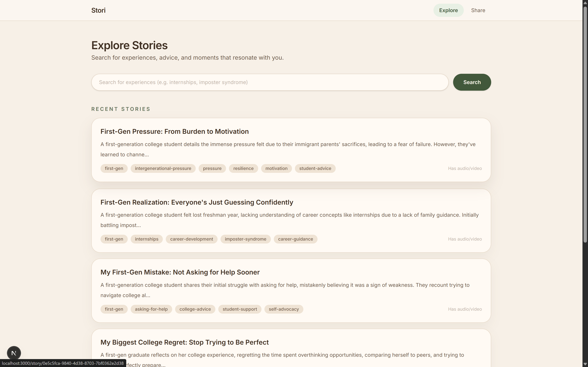Switch to the Share tab
The width and height of the screenshot is (588, 367).
(478, 10)
